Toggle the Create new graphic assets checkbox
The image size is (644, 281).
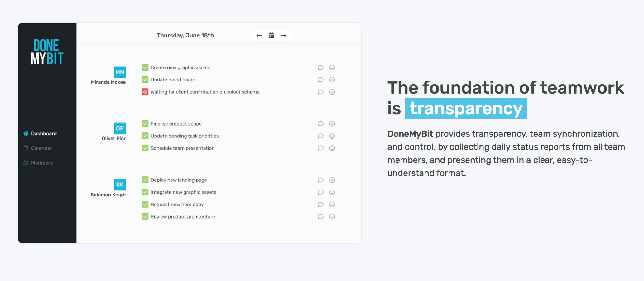[x=145, y=67]
